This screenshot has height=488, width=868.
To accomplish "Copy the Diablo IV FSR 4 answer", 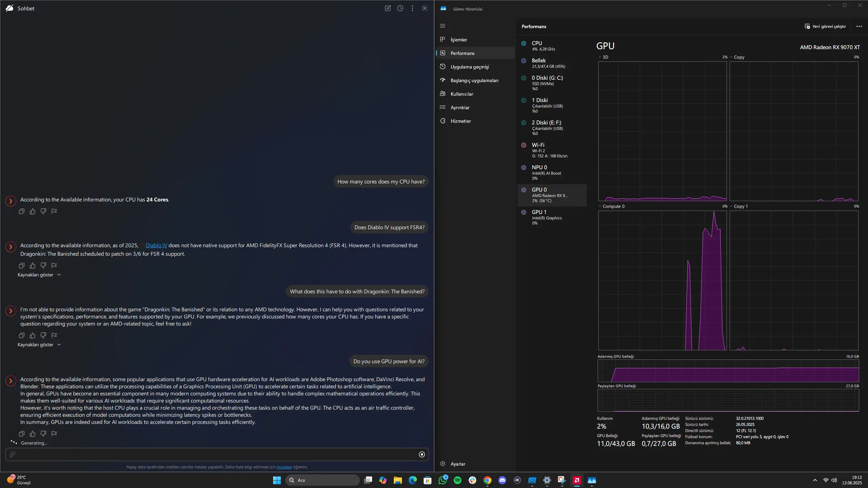I will pos(22,266).
